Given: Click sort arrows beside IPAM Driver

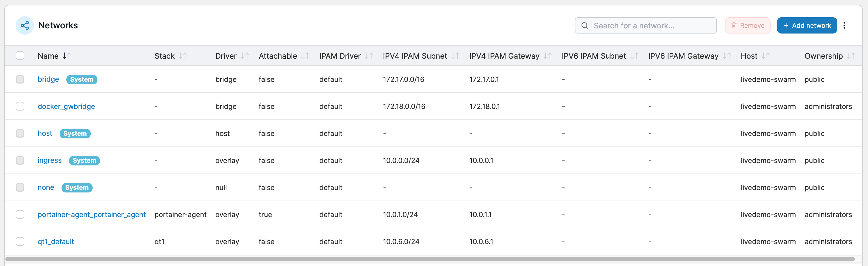Looking at the screenshot, I should point(369,56).
